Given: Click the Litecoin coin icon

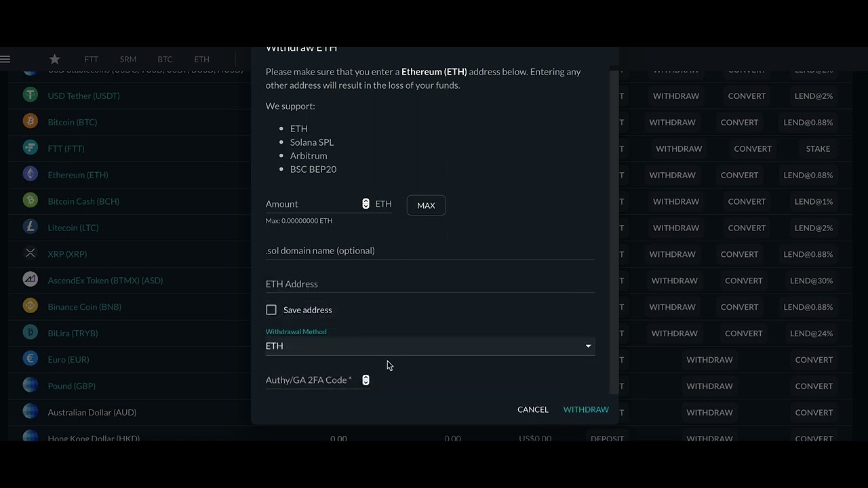Looking at the screenshot, I should click(30, 228).
